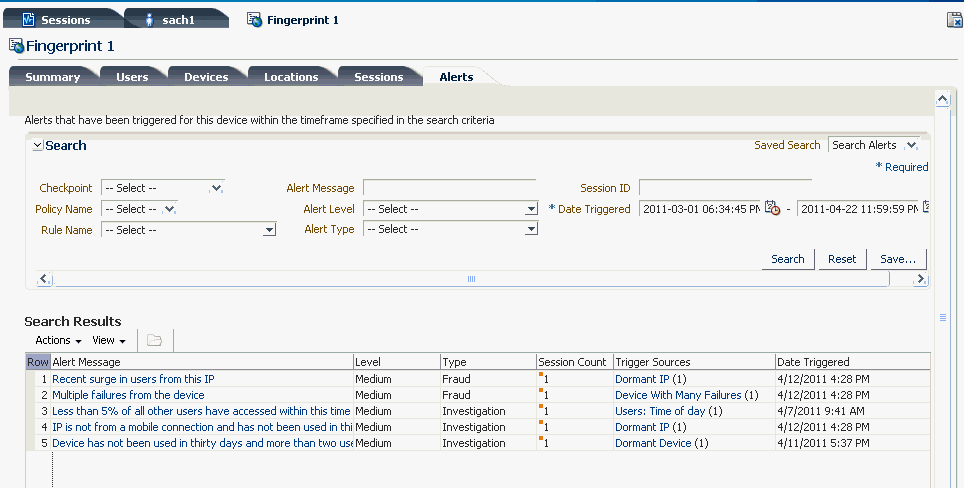Open the Locations tab

point(291,77)
